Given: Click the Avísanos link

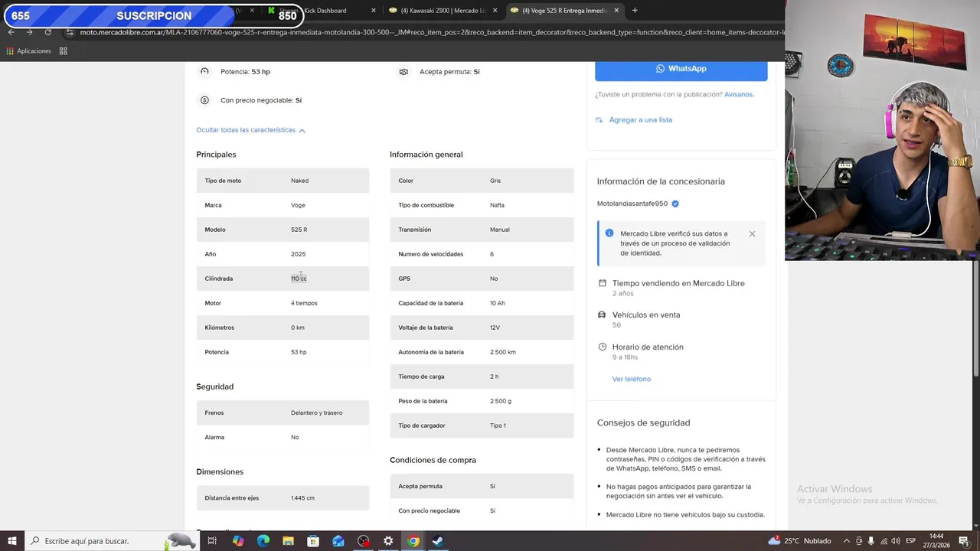Looking at the screenshot, I should tap(739, 94).
